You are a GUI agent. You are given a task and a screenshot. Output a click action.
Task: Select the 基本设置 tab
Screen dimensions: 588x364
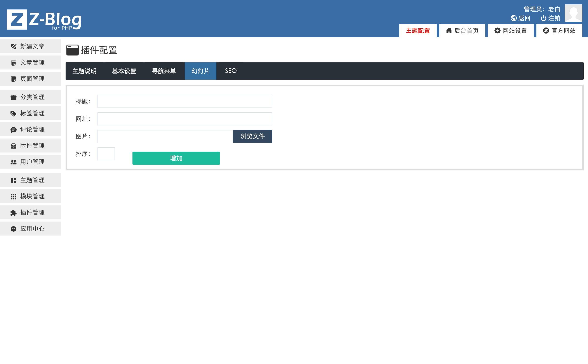[x=124, y=71]
